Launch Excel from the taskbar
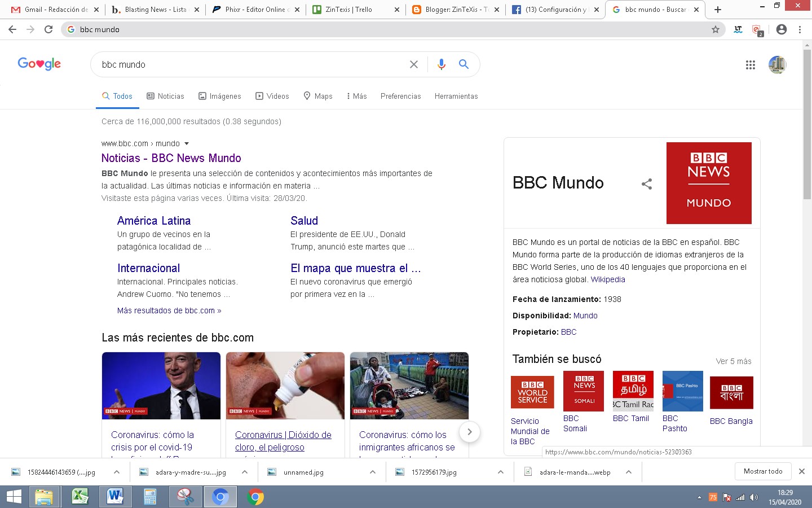This screenshot has width=812, height=508. [x=80, y=497]
